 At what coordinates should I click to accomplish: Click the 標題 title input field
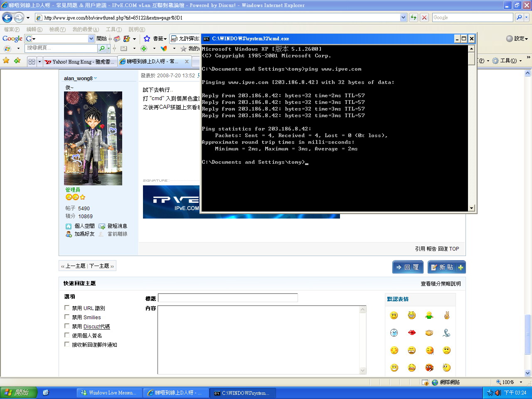228,298
